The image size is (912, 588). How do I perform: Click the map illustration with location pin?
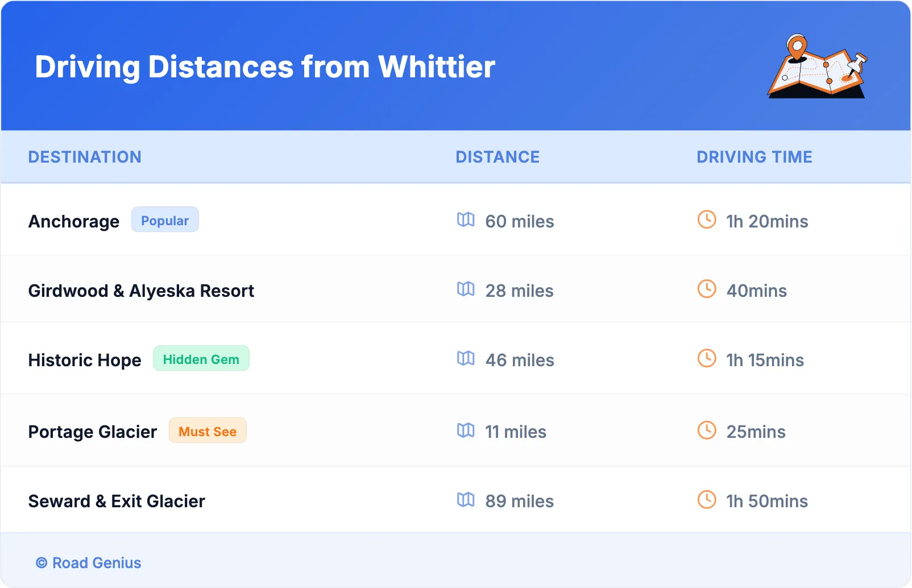click(817, 66)
